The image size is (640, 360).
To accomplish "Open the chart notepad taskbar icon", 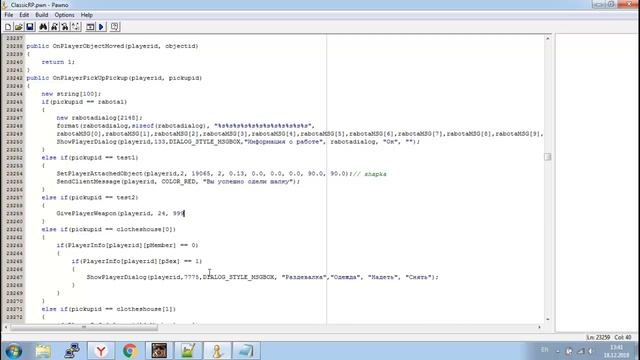I will pyautogui.click(x=188, y=351).
